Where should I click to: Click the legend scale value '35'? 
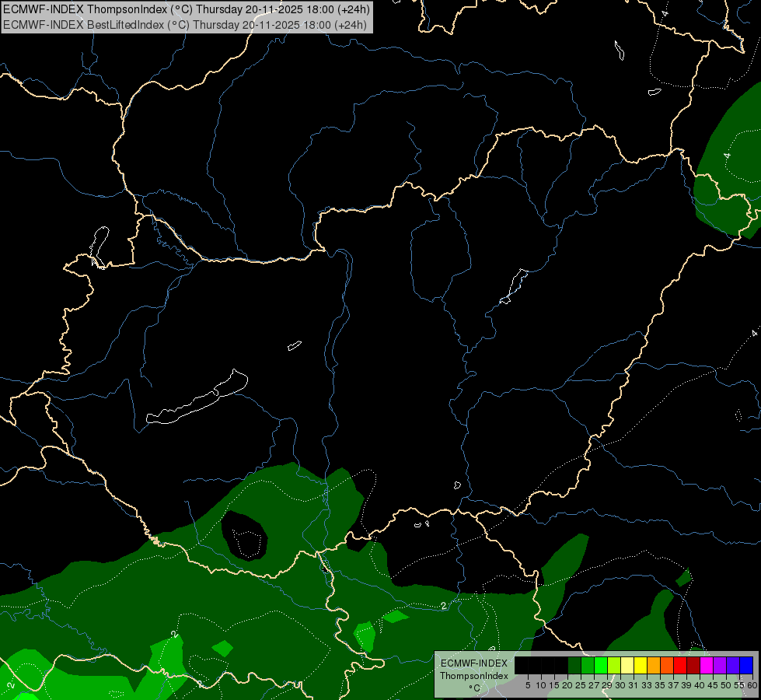pos(660,685)
